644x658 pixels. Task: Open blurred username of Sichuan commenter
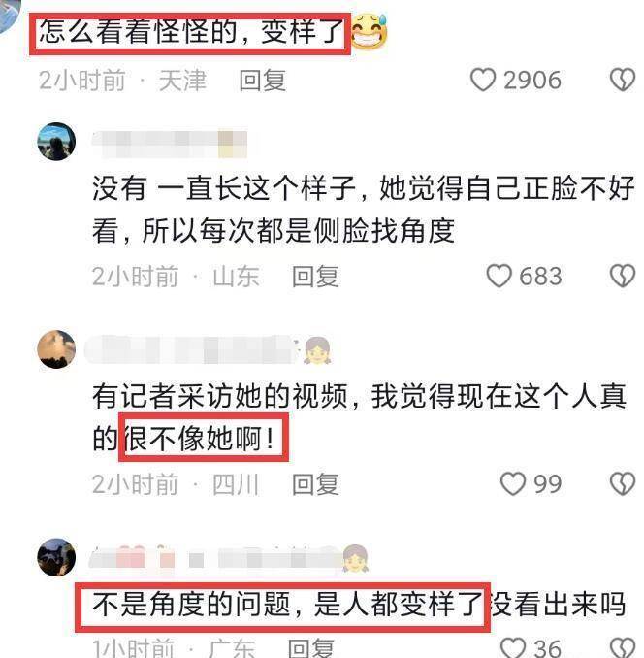[x=191, y=349]
